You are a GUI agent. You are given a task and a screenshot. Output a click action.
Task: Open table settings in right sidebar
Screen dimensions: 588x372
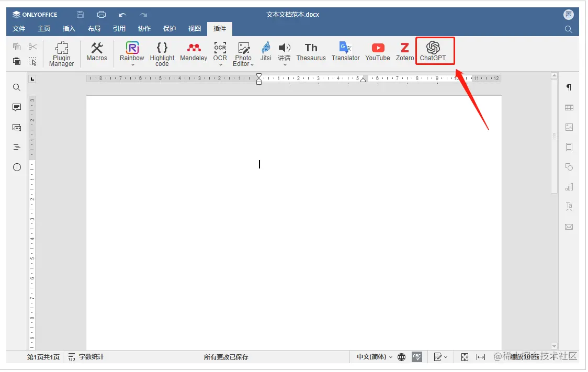569,108
